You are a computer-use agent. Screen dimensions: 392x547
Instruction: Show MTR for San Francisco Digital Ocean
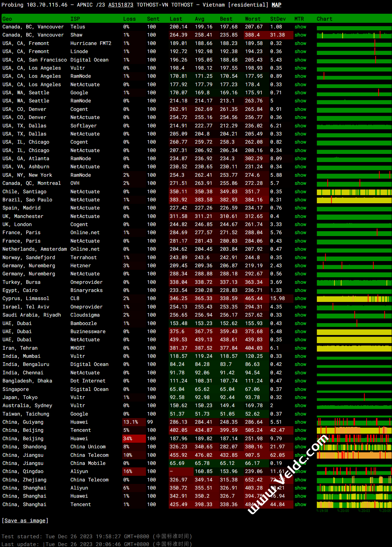click(x=300, y=60)
